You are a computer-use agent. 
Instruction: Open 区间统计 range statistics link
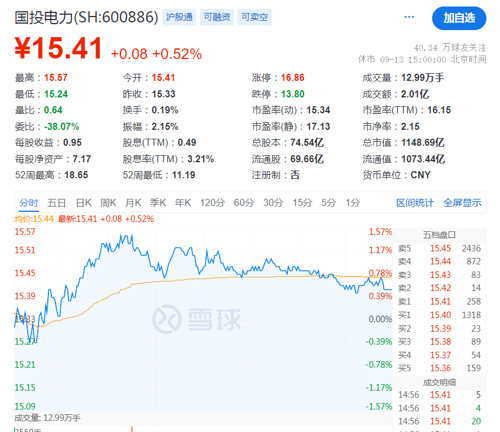click(x=415, y=203)
